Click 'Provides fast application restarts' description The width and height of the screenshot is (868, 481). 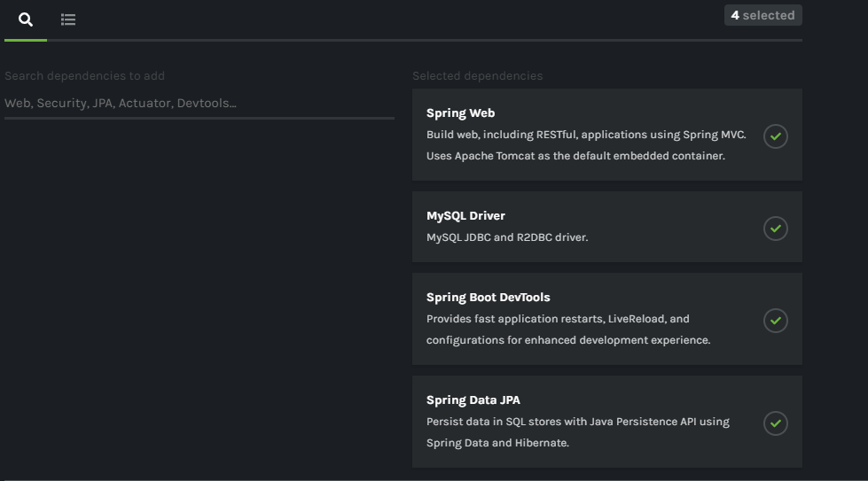pos(515,319)
